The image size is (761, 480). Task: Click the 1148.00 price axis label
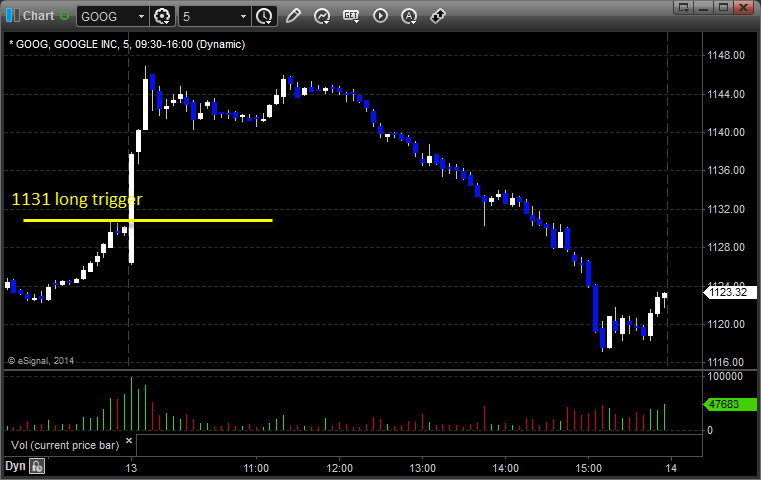(x=726, y=55)
